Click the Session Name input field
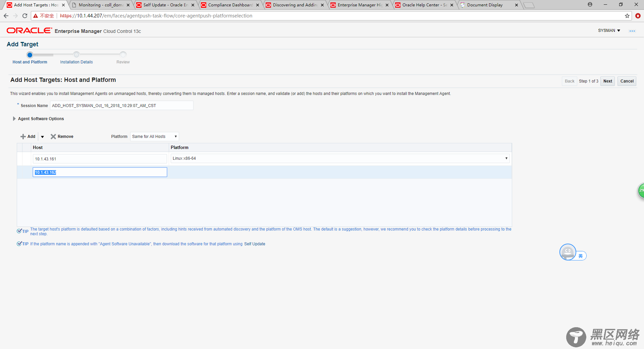 122,105
